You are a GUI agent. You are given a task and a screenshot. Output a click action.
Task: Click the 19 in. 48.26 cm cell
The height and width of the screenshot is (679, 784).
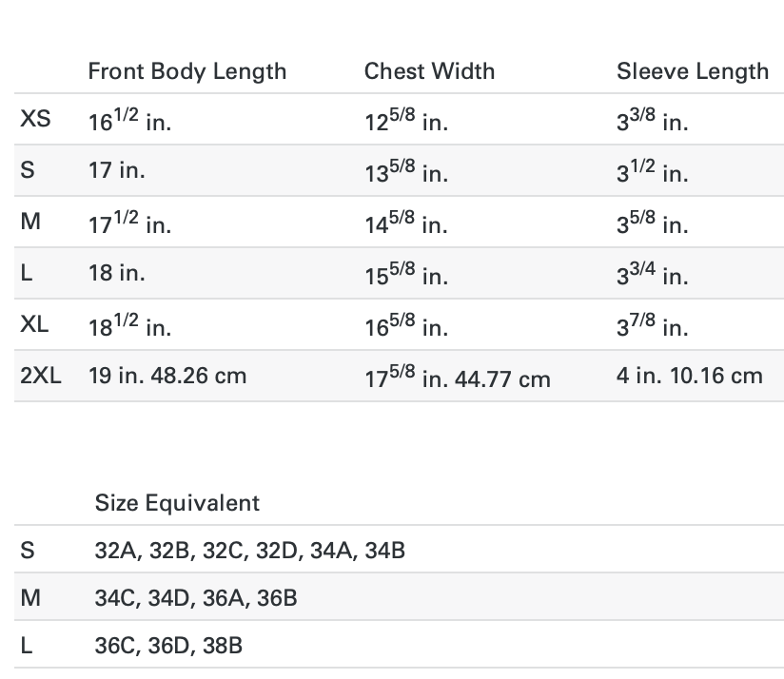tap(167, 376)
